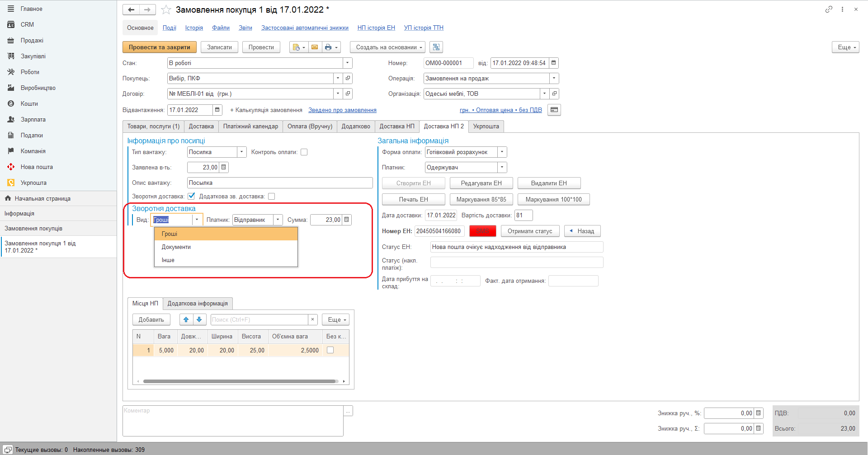Screen dimensions: 868x455
Task: Enable Контроль оплати checkbox
Action: pos(304,152)
